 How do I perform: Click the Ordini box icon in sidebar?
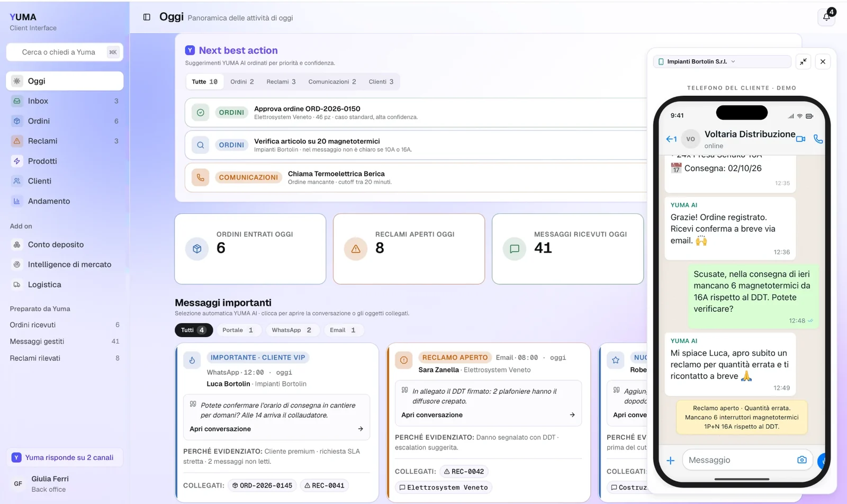17,121
